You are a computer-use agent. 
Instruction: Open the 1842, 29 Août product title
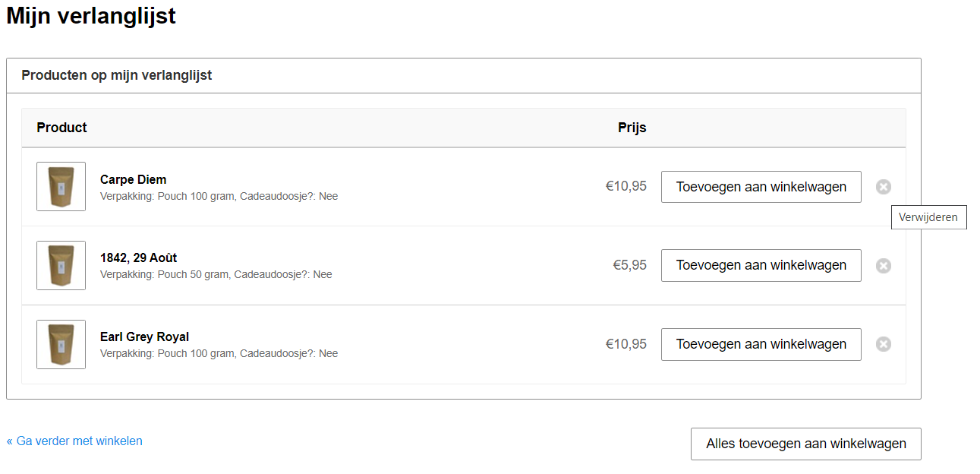pyautogui.click(x=138, y=258)
